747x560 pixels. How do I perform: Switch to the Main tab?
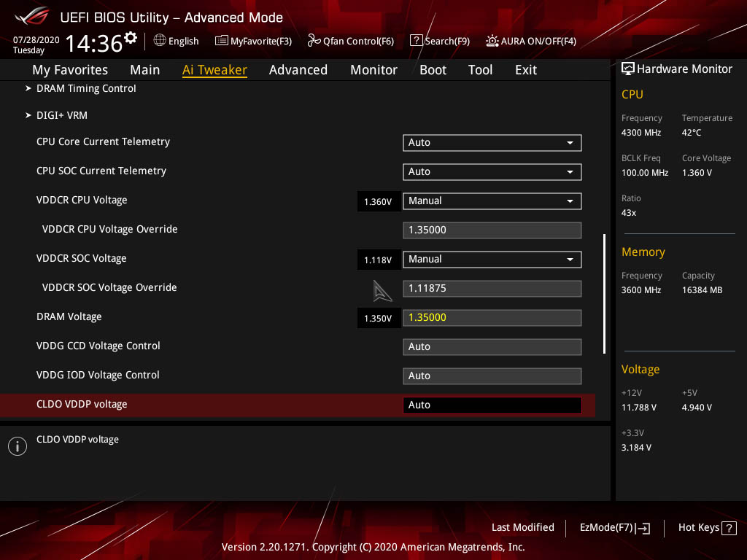click(x=145, y=70)
